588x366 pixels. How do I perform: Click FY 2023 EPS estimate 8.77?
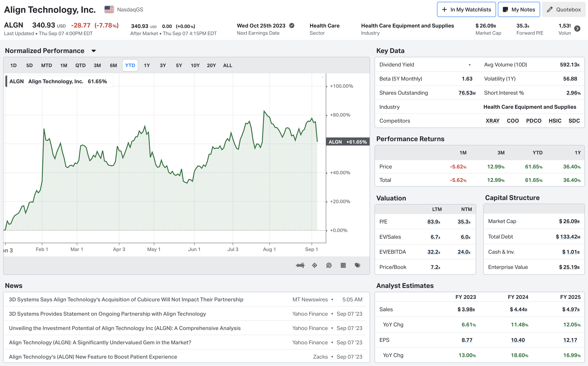[467, 340]
